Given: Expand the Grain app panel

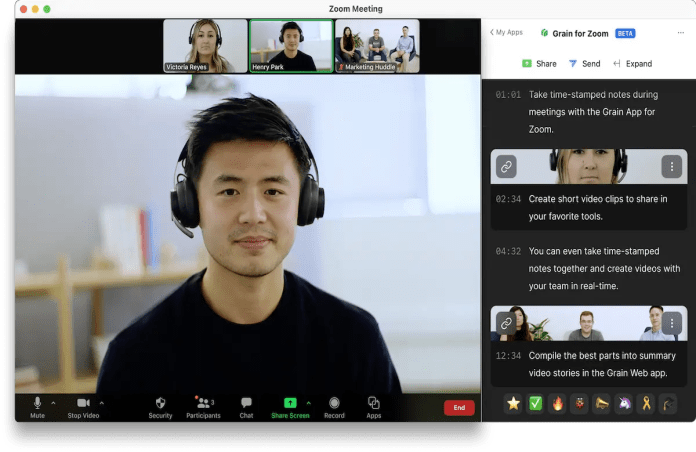Looking at the screenshot, I should [633, 63].
